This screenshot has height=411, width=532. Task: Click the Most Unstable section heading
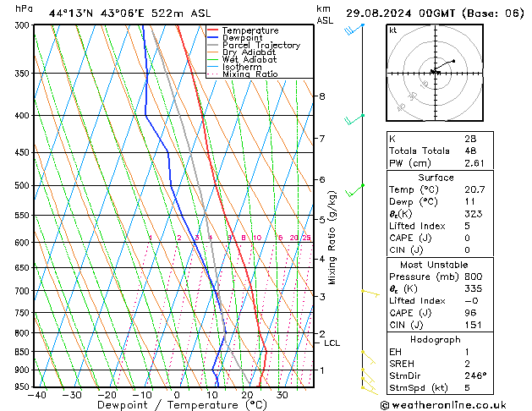434,265
